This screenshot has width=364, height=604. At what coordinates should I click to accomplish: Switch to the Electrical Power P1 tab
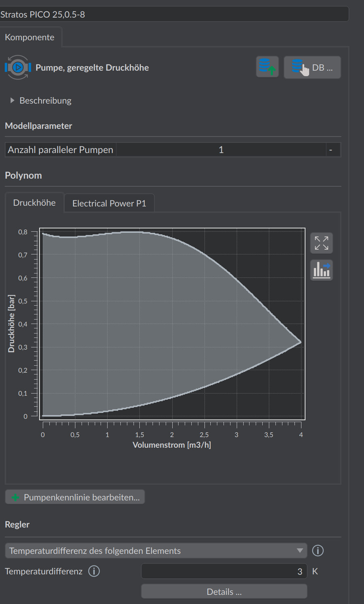point(109,203)
